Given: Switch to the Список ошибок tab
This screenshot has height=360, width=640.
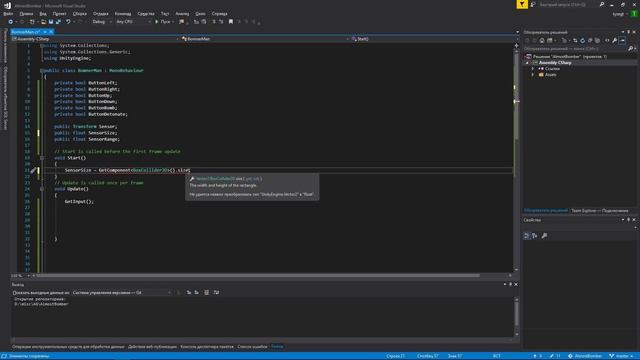Looking at the screenshot, I should tap(252, 347).
